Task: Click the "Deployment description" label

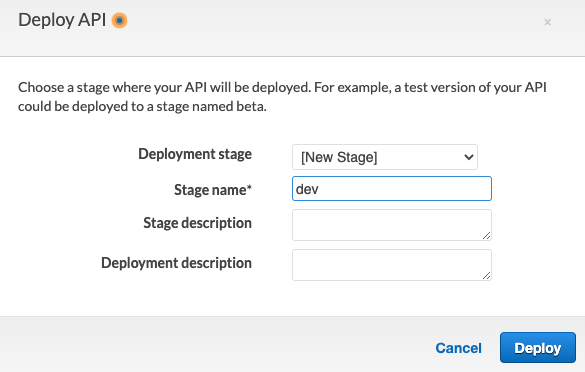Action: click(176, 263)
